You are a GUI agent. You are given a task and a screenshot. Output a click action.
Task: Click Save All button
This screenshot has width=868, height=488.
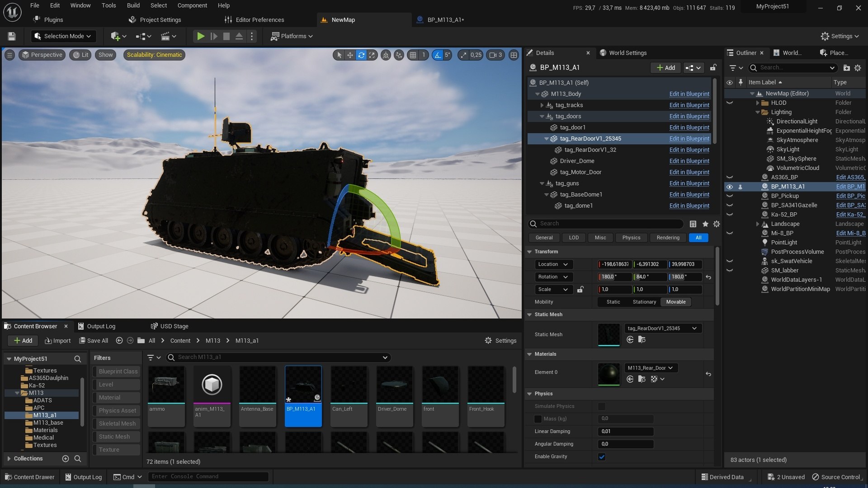(x=94, y=341)
